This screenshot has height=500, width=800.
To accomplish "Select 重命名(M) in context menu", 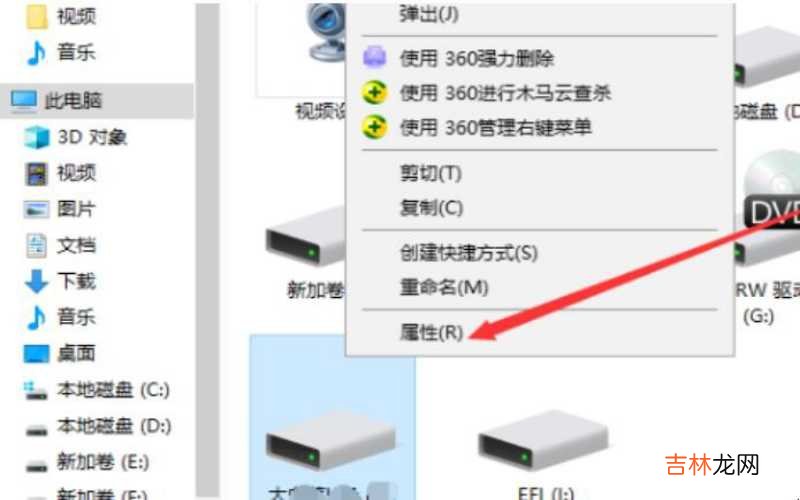I will coord(444,287).
